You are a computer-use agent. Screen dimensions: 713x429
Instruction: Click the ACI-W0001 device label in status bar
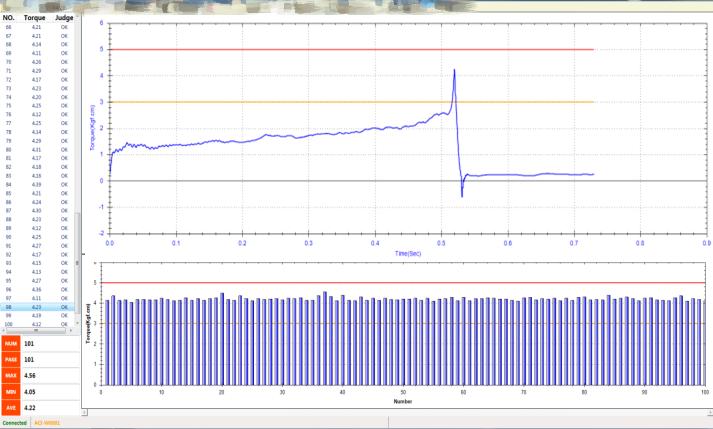point(48,423)
